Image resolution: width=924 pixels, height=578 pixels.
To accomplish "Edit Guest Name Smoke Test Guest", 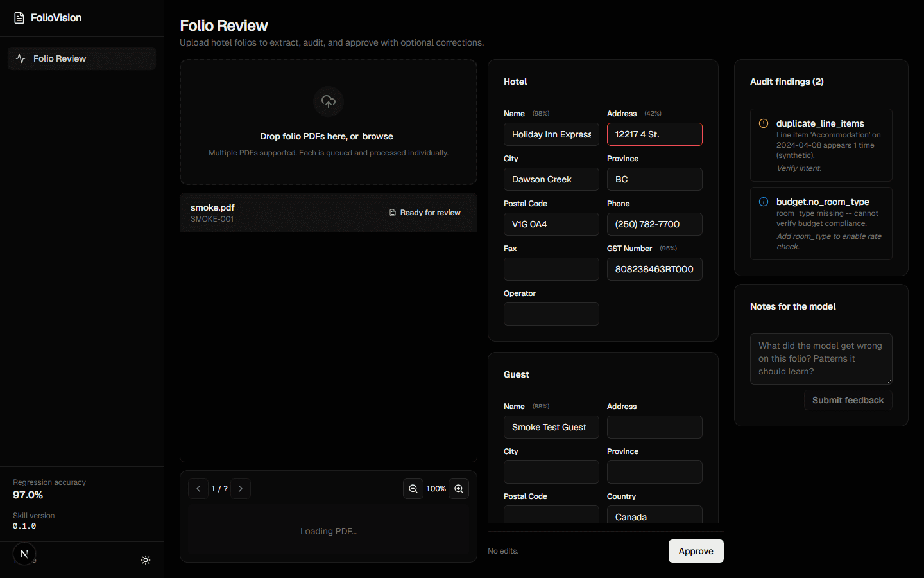I will 551,427.
